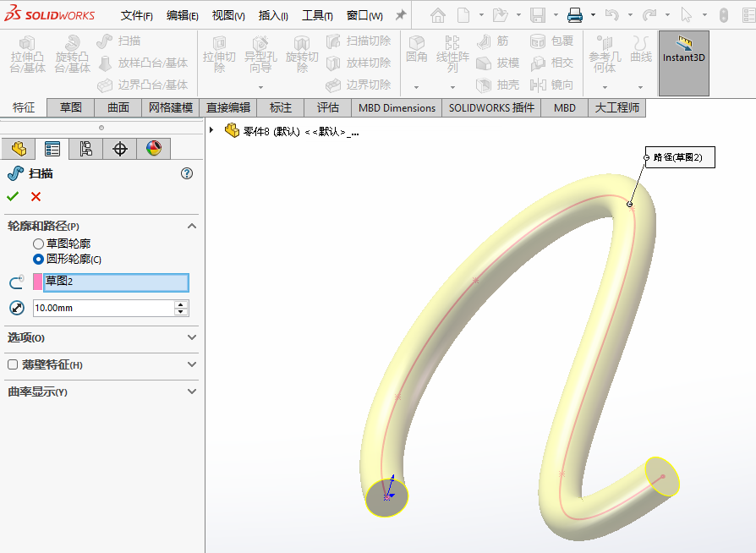Select the 草图轮廓 radio option
The image size is (756, 553).
click(x=38, y=244)
